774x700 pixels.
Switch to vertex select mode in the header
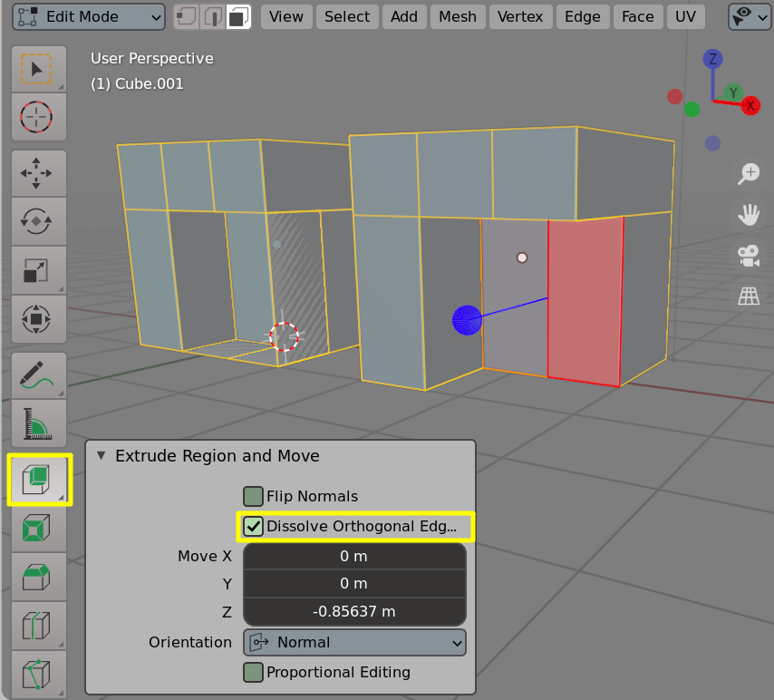pyautogui.click(x=186, y=16)
